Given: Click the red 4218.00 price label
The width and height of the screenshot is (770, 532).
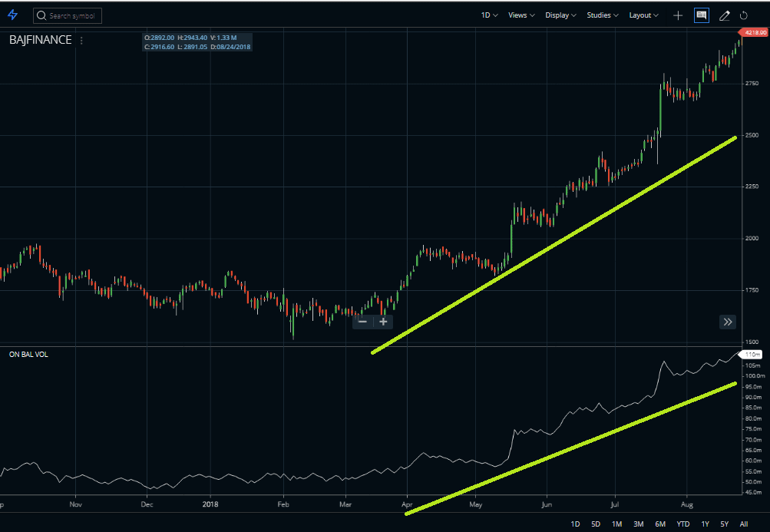Looking at the screenshot, I should (755, 32).
